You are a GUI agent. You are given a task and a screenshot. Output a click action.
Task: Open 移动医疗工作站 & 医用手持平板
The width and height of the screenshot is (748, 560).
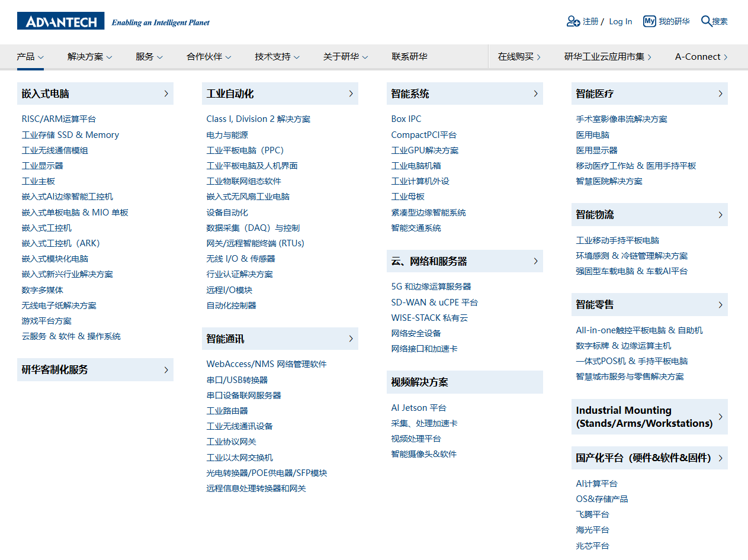coord(636,166)
